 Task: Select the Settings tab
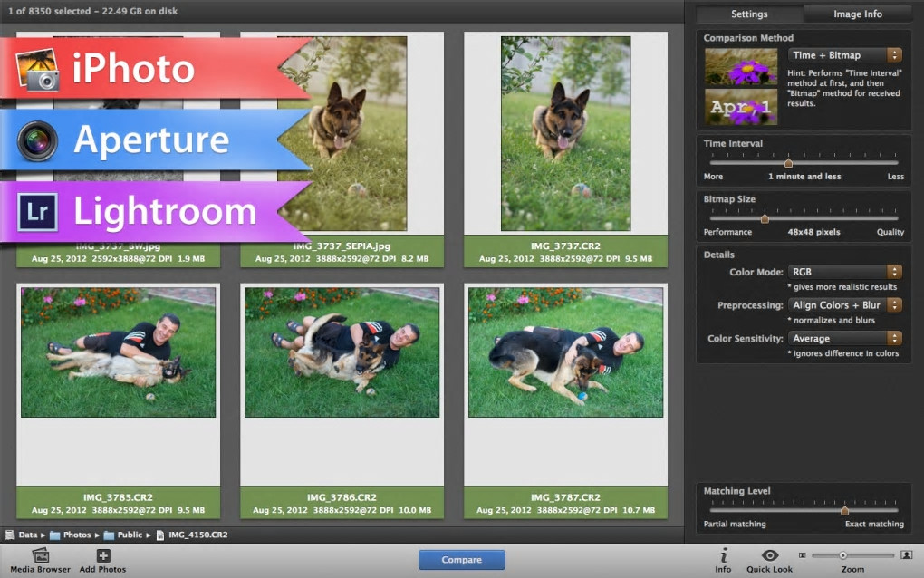point(749,14)
